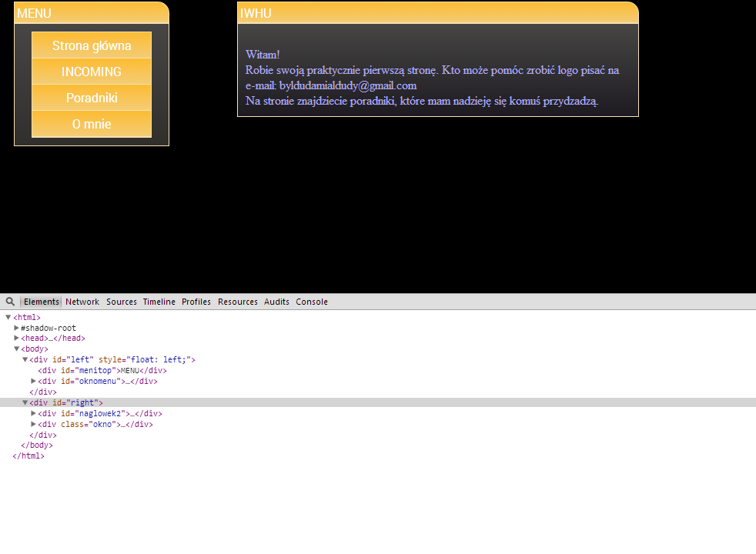Click the style="float: left;" attribute text
The height and width of the screenshot is (554, 756).
(x=144, y=359)
